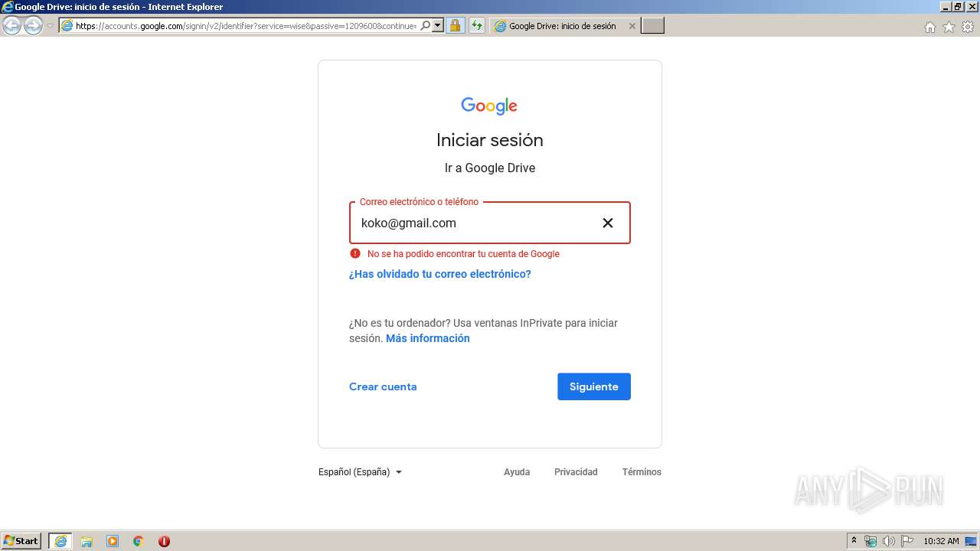Show hidden system tray icons arrow
The image size is (980, 551).
tap(854, 541)
